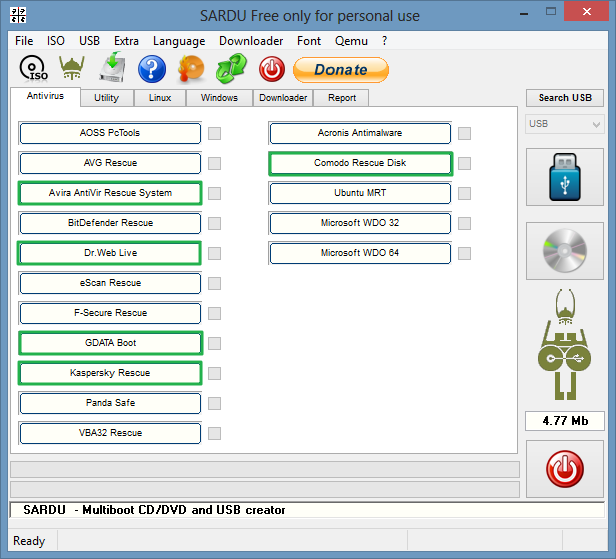Switch to the Downloader tab
This screenshot has width=616, height=559.
click(x=283, y=98)
